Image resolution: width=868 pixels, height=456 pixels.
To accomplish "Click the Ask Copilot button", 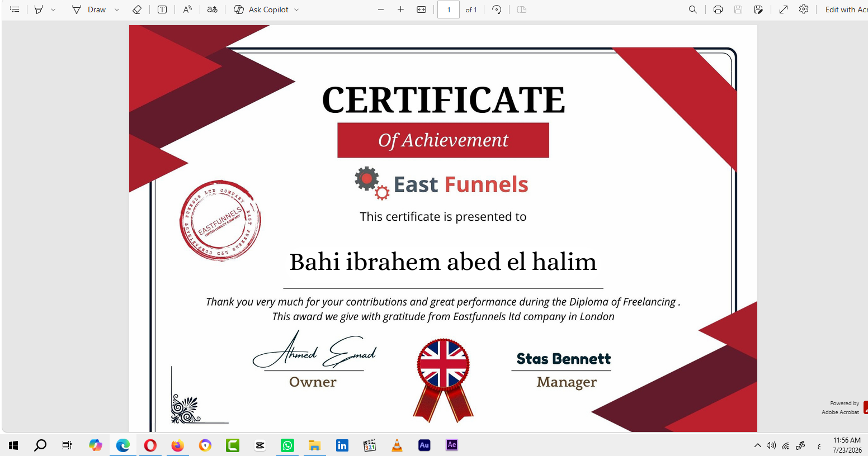I will pos(261,9).
